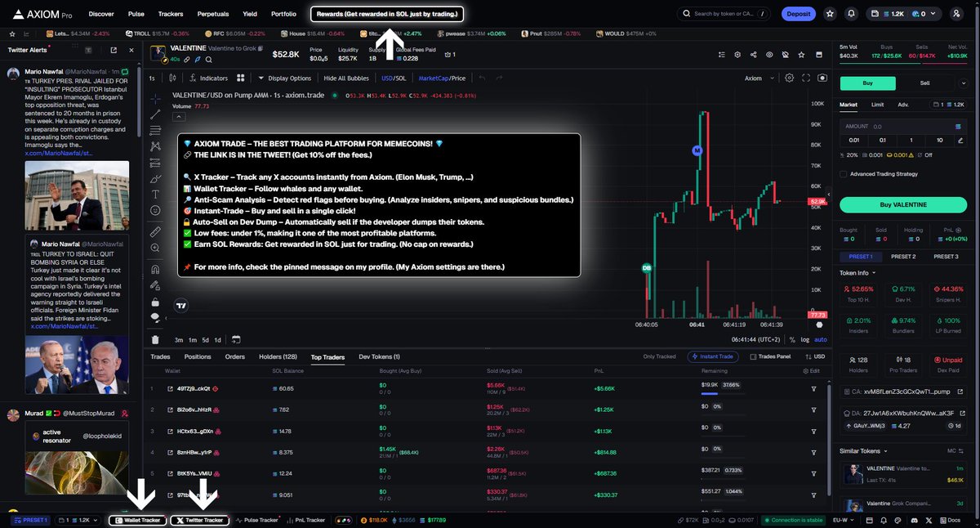Viewport: 980px width, 528px height.
Task: Switch chart between MarketCap and Price
Action: (442, 78)
